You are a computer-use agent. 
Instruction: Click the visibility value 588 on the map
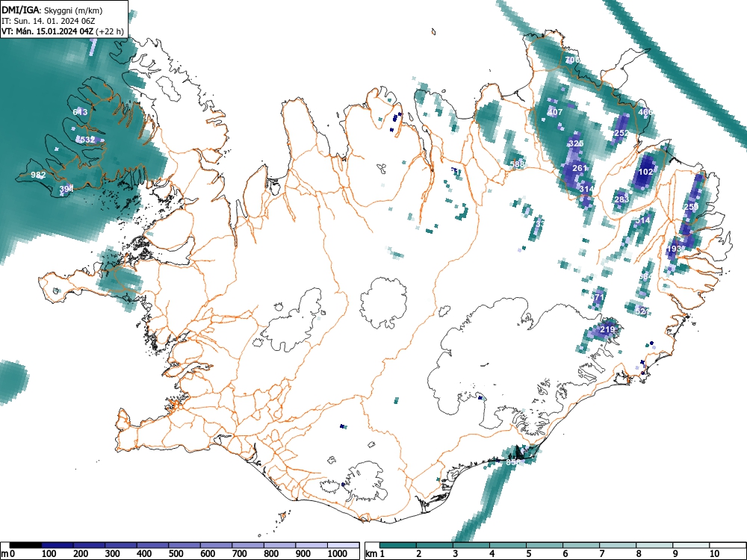(x=517, y=164)
